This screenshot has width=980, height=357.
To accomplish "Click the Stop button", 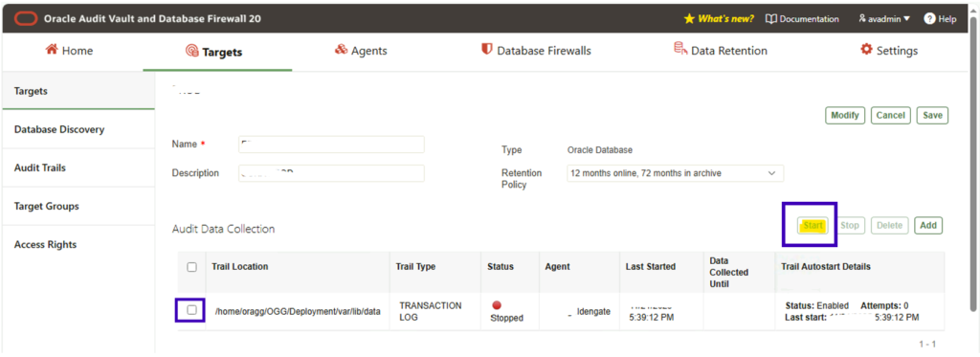I will point(850,226).
